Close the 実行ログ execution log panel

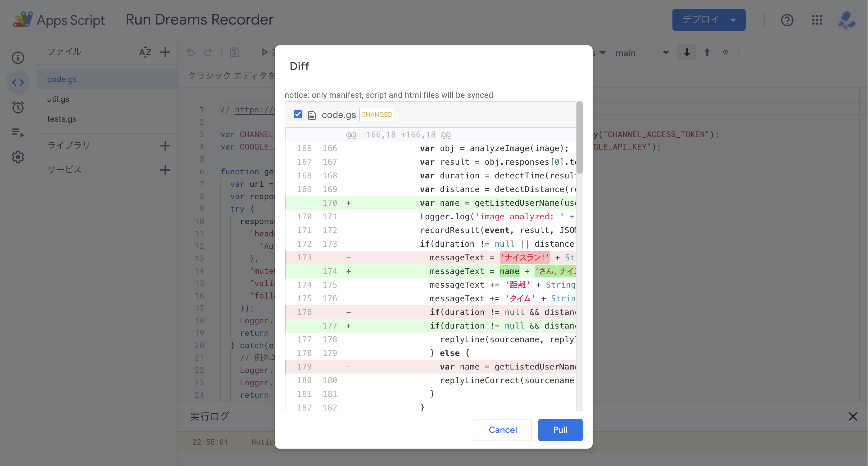852,416
